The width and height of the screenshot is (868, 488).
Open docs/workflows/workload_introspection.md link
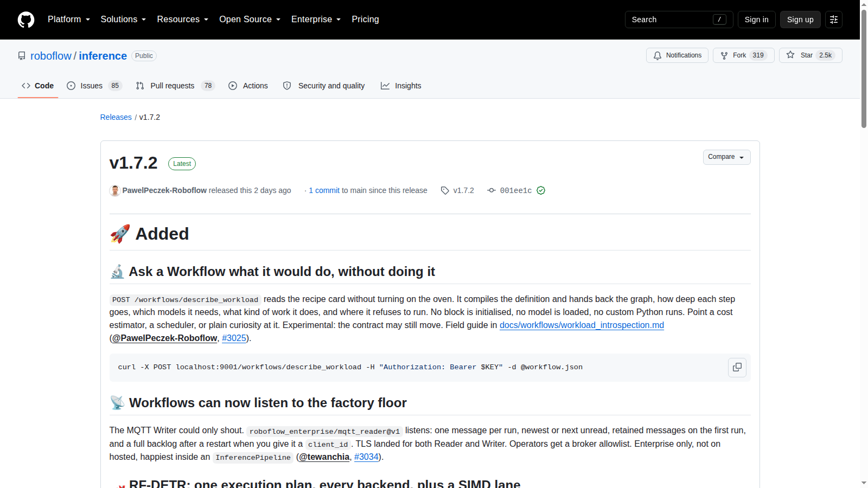582,325
